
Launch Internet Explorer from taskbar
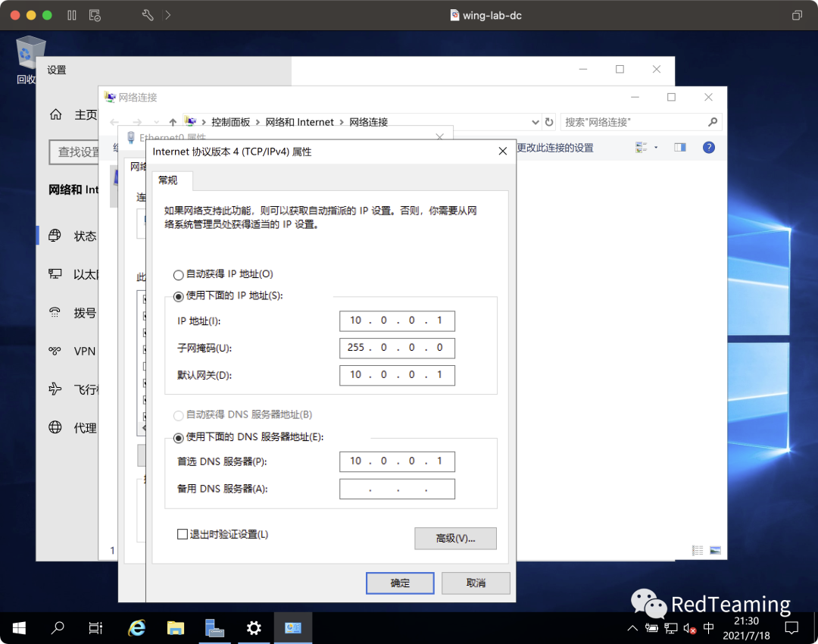tap(136, 628)
